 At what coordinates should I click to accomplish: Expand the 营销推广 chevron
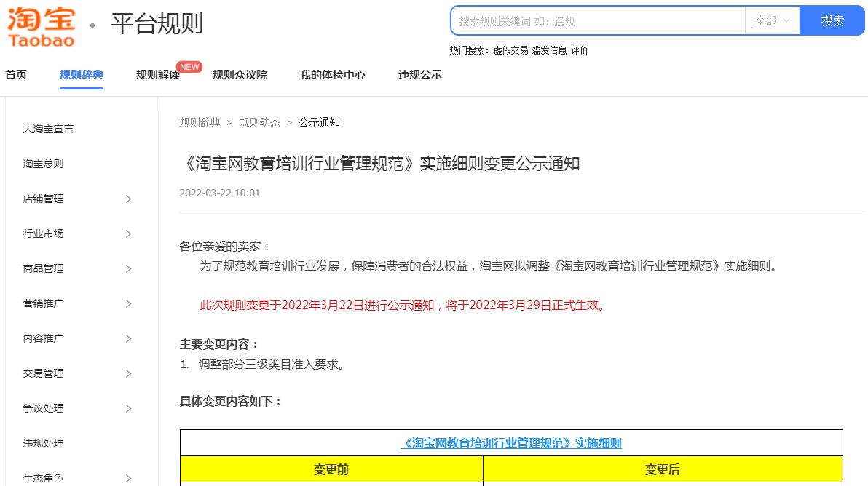click(128, 303)
